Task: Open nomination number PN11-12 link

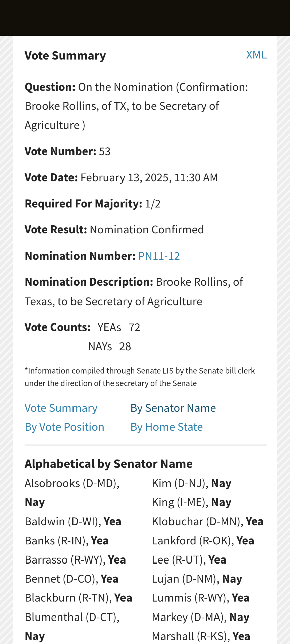Action: 159,256
